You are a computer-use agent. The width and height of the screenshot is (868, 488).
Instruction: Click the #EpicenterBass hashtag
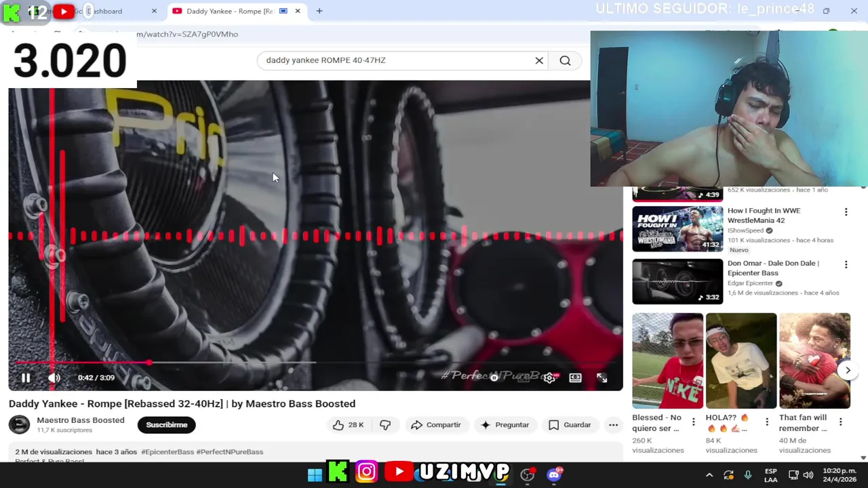pos(167,452)
